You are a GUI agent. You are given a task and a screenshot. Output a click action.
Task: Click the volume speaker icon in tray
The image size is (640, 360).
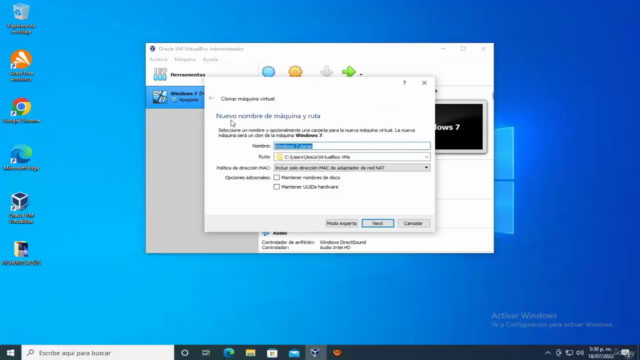580,353
